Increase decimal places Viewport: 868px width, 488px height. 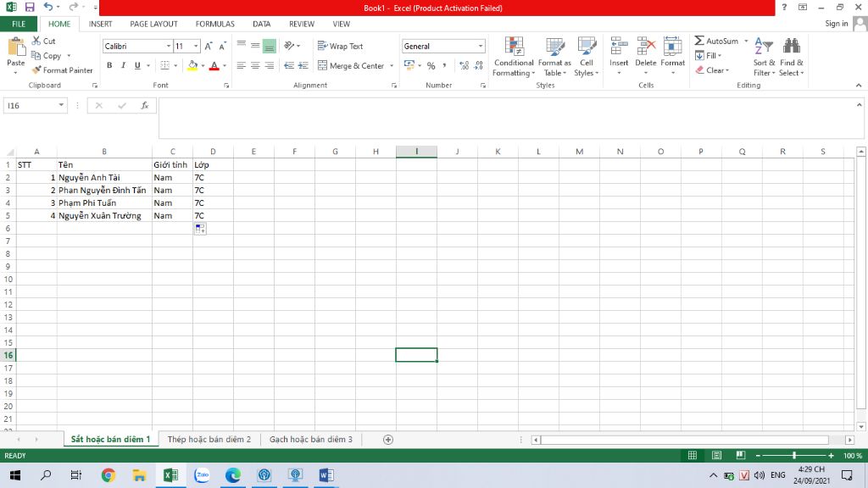pyautogui.click(x=464, y=66)
